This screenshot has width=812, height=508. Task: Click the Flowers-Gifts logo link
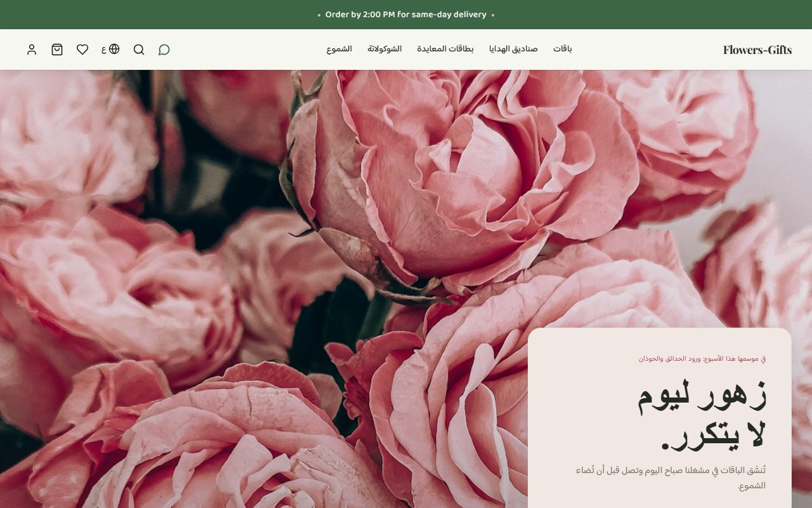point(757,50)
